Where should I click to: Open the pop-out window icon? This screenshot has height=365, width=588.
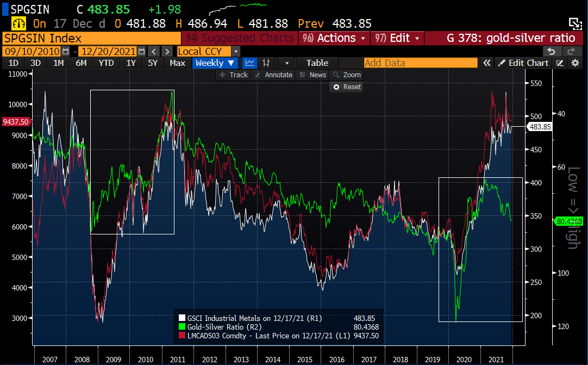575,23
